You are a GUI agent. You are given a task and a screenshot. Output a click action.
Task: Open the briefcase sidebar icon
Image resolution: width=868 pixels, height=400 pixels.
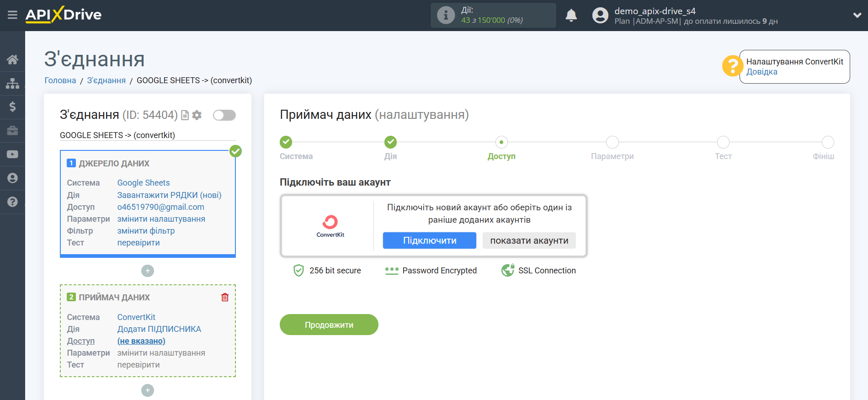pos(12,131)
